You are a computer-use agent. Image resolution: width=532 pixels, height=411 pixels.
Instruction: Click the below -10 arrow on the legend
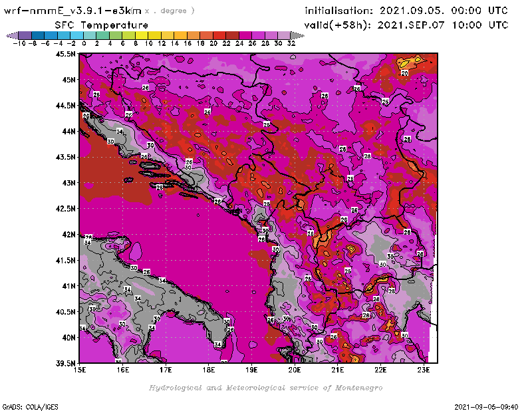click(12, 35)
